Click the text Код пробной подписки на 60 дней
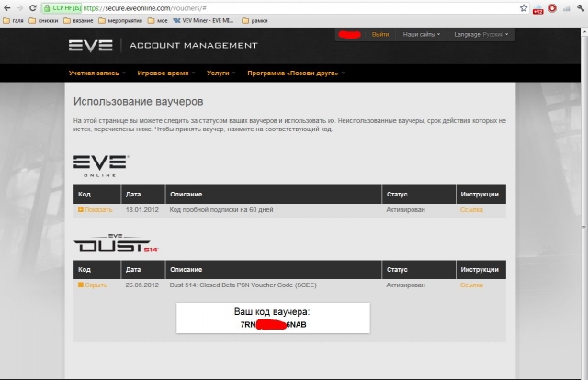 [x=221, y=210]
